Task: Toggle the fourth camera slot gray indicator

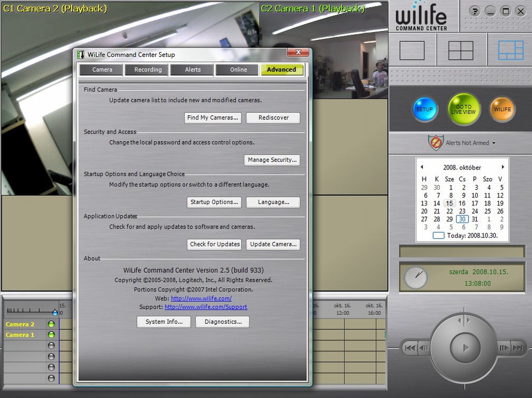Action: coord(51,357)
